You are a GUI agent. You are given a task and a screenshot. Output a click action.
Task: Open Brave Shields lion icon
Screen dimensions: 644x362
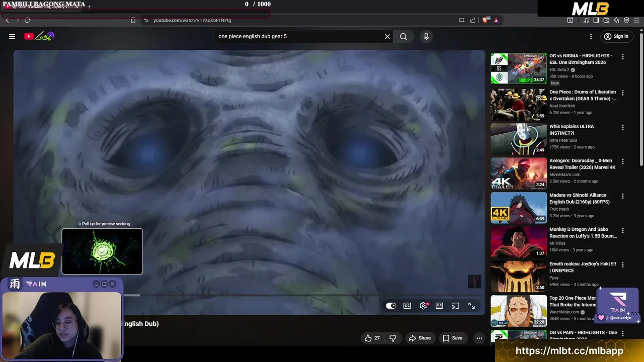pyautogui.click(x=485, y=20)
